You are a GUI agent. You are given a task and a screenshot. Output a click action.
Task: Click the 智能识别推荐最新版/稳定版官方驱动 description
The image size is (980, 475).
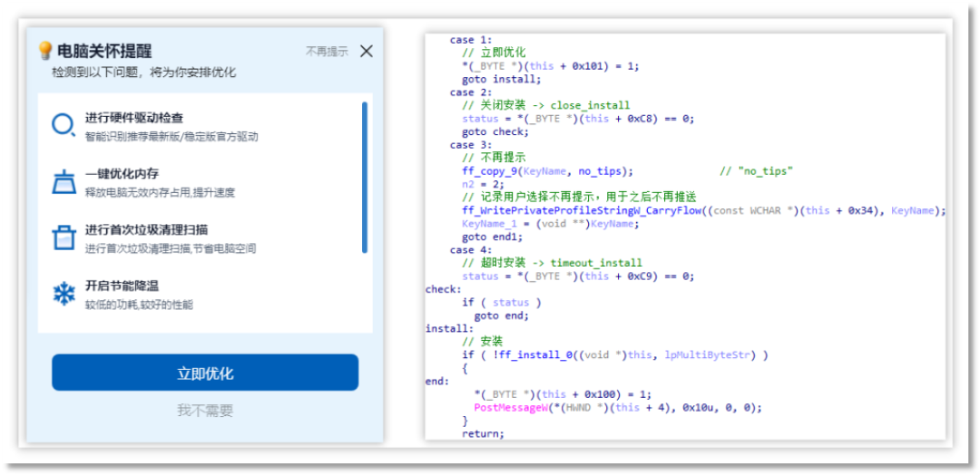[x=171, y=137]
